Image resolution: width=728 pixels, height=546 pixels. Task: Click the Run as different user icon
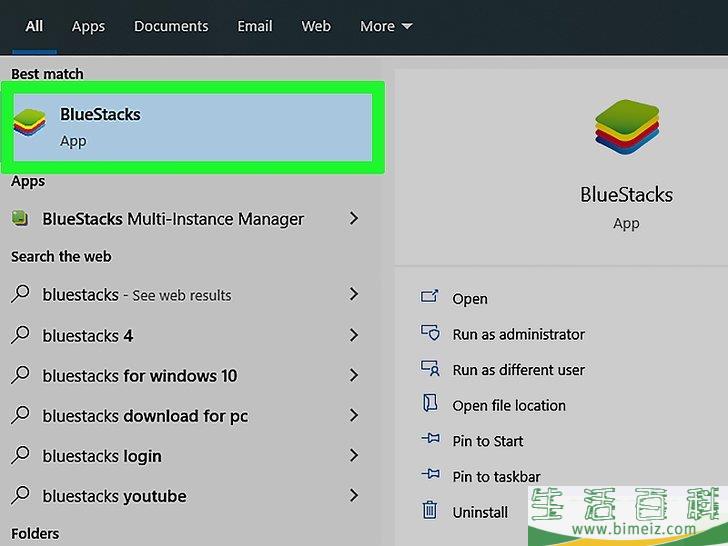[x=430, y=368]
